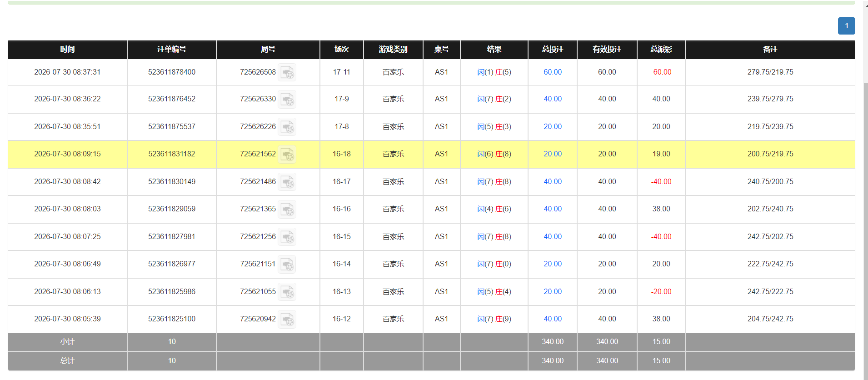Viewport: 868px width, 380px height.
Task: Open total bet 40.00 link for 08:08:42
Action: pos(553,182)
